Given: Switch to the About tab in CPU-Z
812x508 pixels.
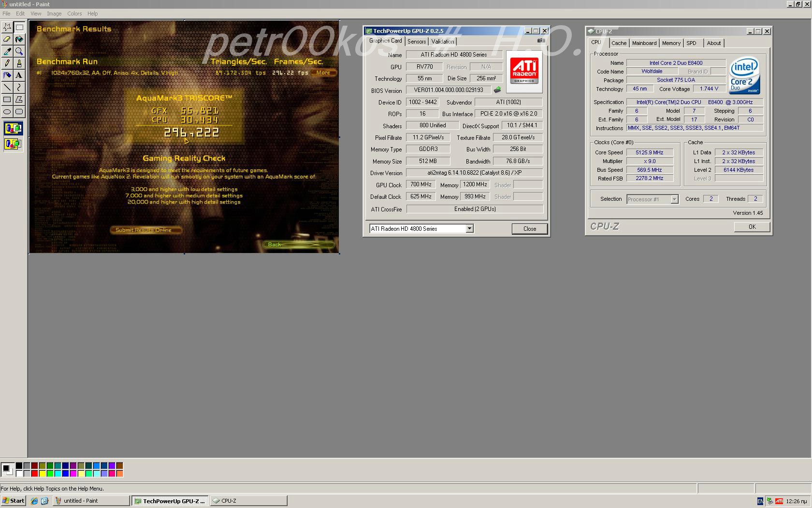Looking at the screenshot, I should pyautogui.click(x=713, y=43).
